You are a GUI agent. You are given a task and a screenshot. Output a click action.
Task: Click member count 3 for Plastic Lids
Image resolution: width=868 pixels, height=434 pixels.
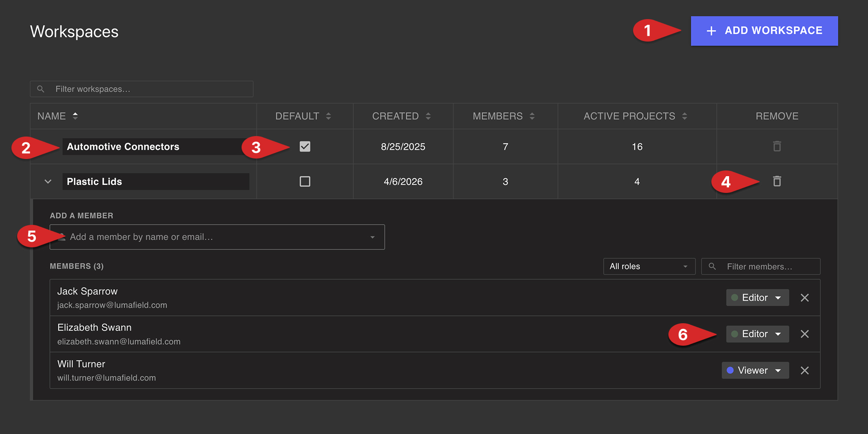tap(505, 181)
